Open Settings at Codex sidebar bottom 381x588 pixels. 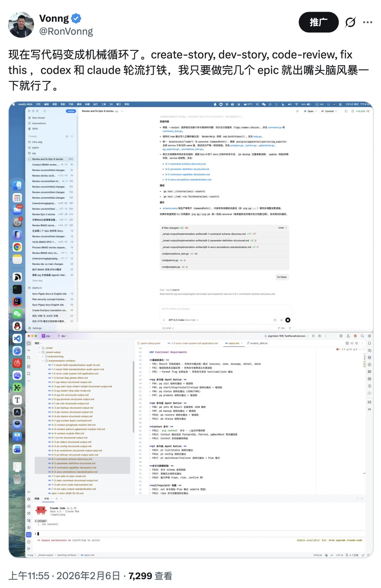click(37, 328)
